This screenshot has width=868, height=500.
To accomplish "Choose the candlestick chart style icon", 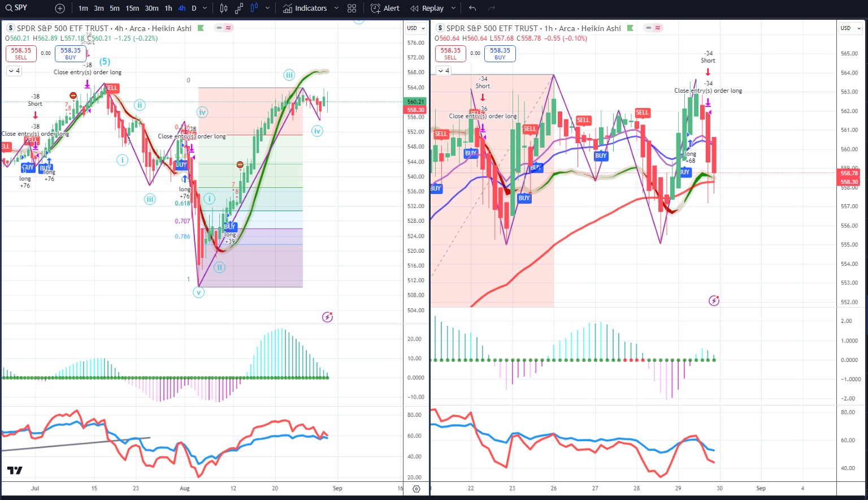I will (223, 8).
